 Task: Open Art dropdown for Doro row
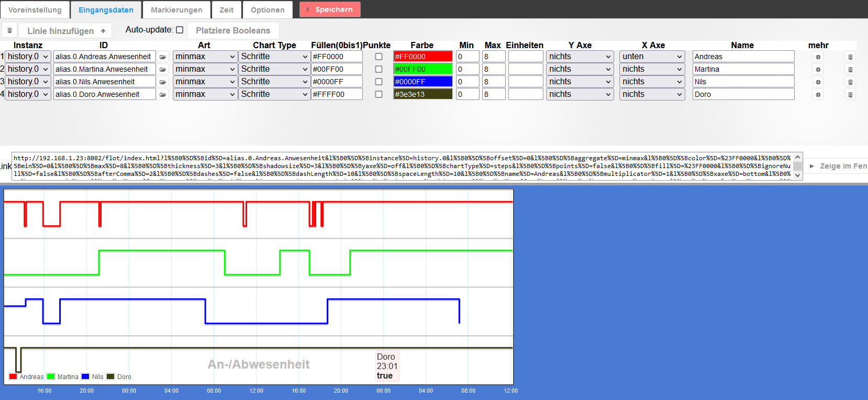pos(205,94)
